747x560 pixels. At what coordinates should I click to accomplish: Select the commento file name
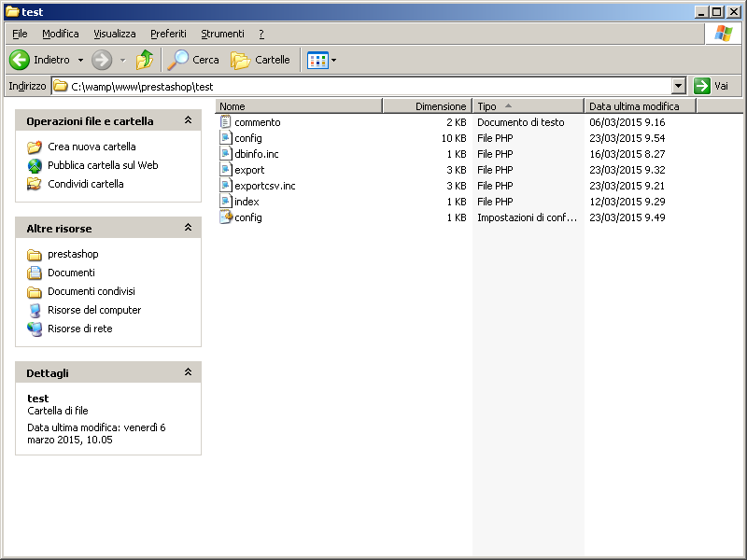pos(258,122)
